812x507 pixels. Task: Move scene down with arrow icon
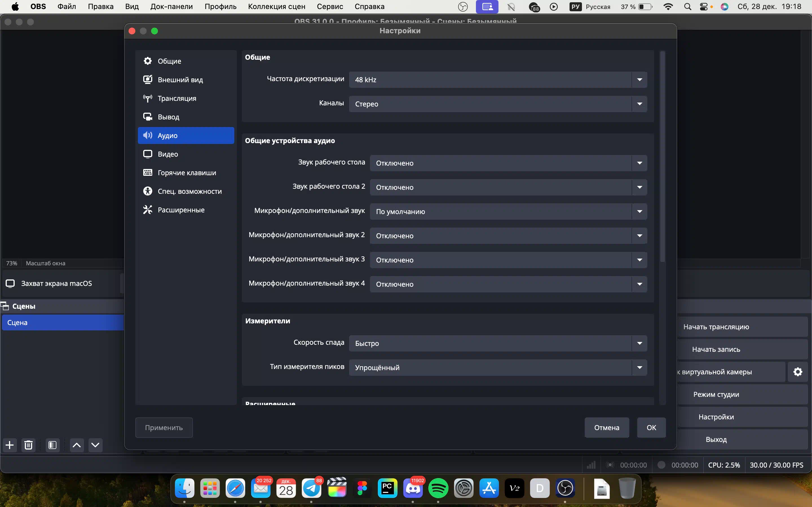coord(95,445)
